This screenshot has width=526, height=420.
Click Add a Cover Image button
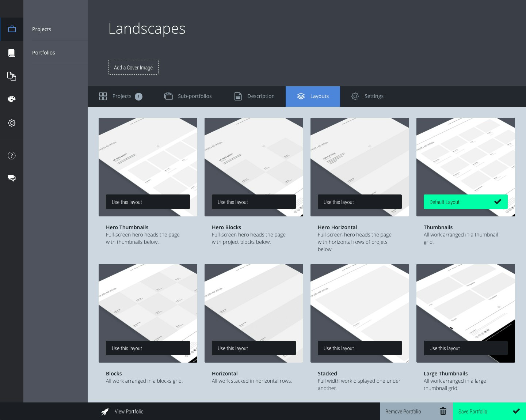pyautogui.click(x=133, y=68)
